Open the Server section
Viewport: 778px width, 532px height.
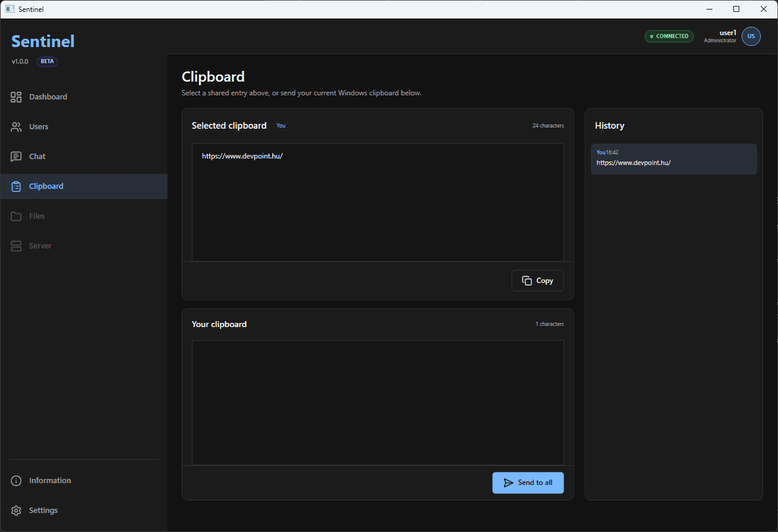click(x=83, y=246)
